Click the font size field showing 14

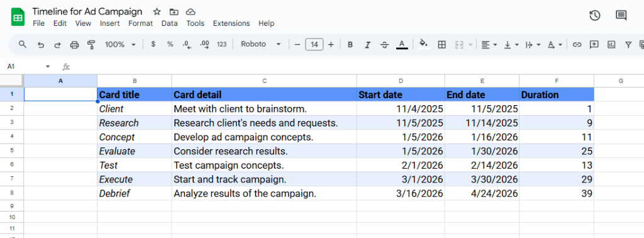314,45
